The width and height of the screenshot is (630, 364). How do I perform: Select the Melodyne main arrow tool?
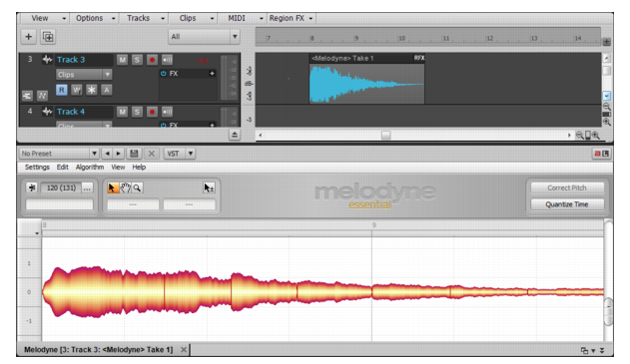pos(113,187)
